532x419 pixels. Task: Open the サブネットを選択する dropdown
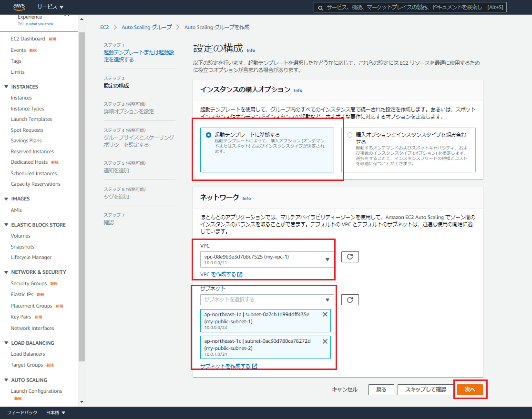click(x=267, y=299)
